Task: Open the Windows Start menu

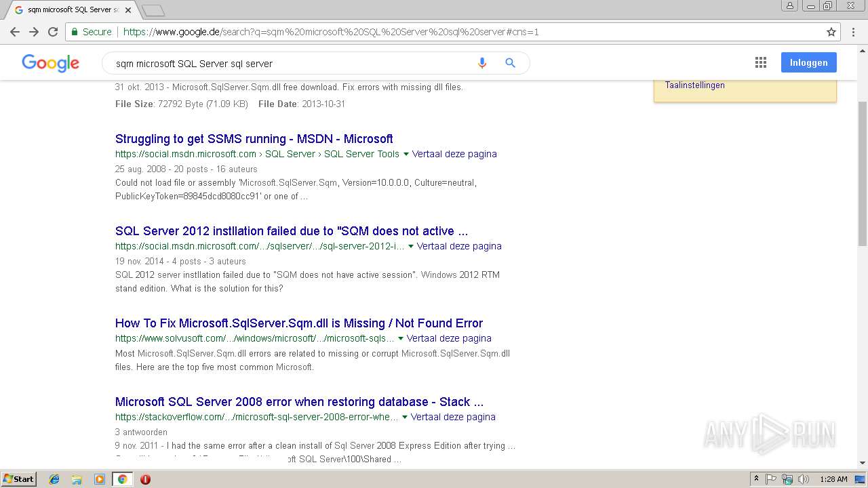Action: point(19,479)
